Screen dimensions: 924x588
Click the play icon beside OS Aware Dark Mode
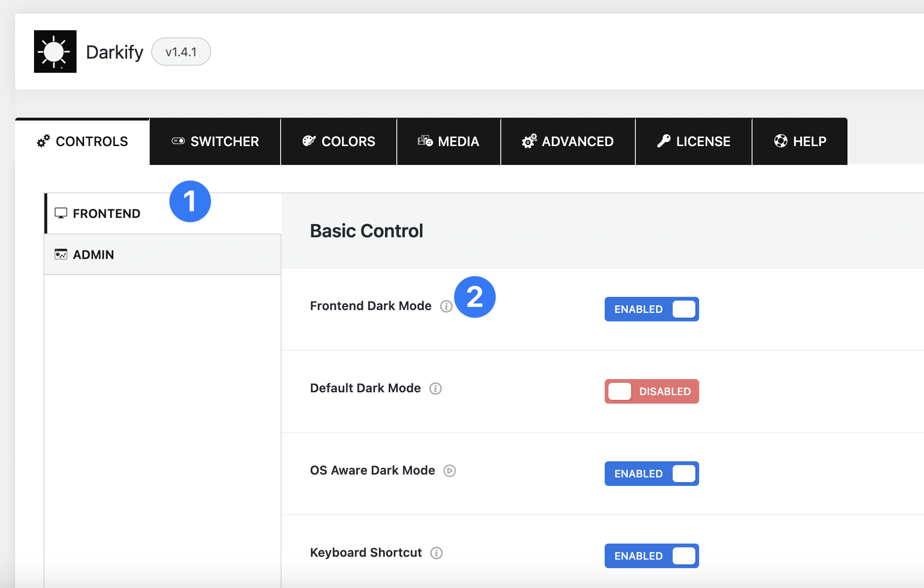pyautogui.click(x=449, y=471)
